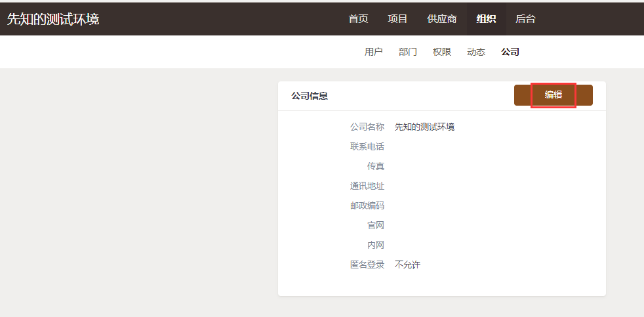Click the 匿名登录 label
Screen dimensions: 644x317
pos(367,264)
